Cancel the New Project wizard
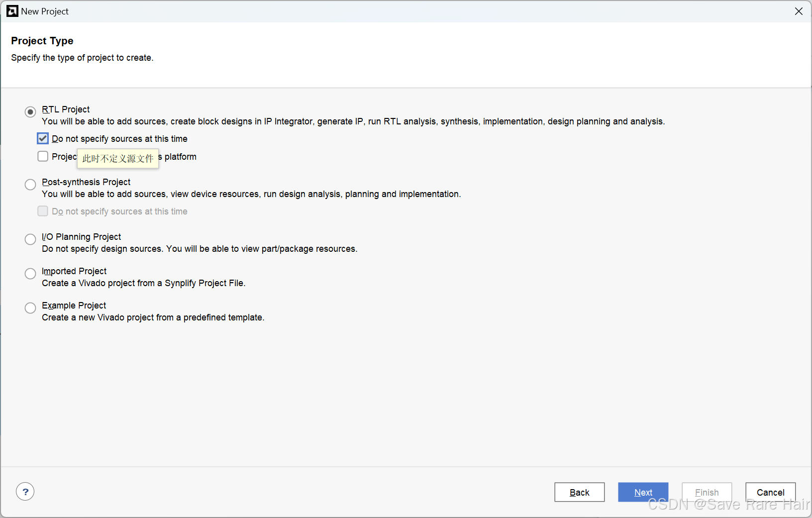 click(771, 492)
